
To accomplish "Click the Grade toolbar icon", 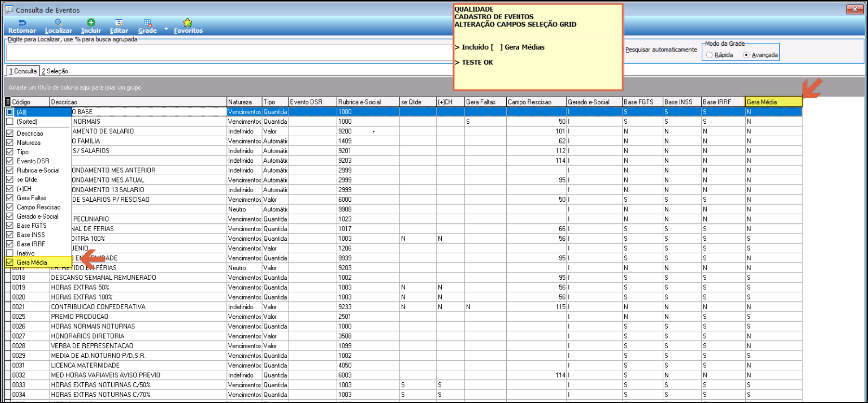I will [x=147, y=23].
